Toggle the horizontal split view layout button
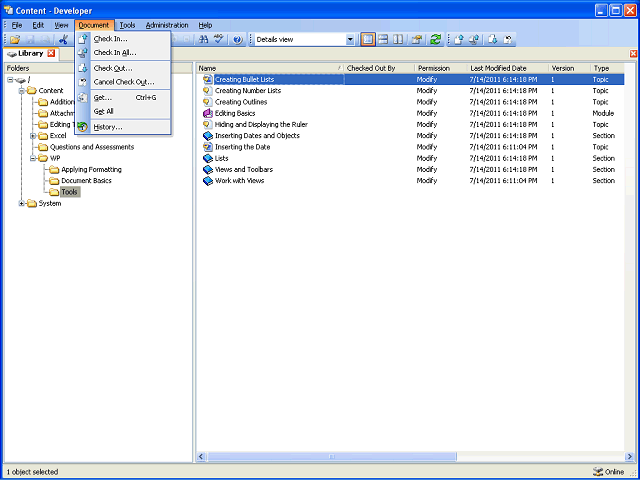The image size is (640, 480). [383, 40]
